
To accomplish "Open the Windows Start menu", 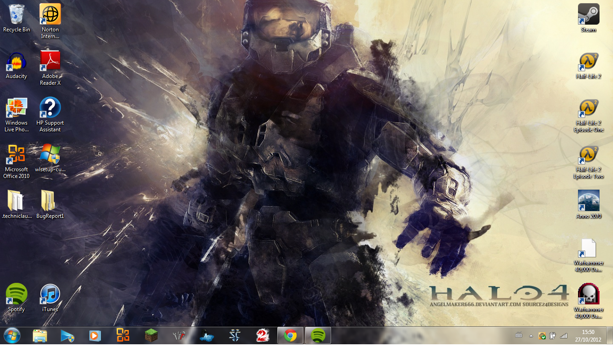I will pos(12,335).
